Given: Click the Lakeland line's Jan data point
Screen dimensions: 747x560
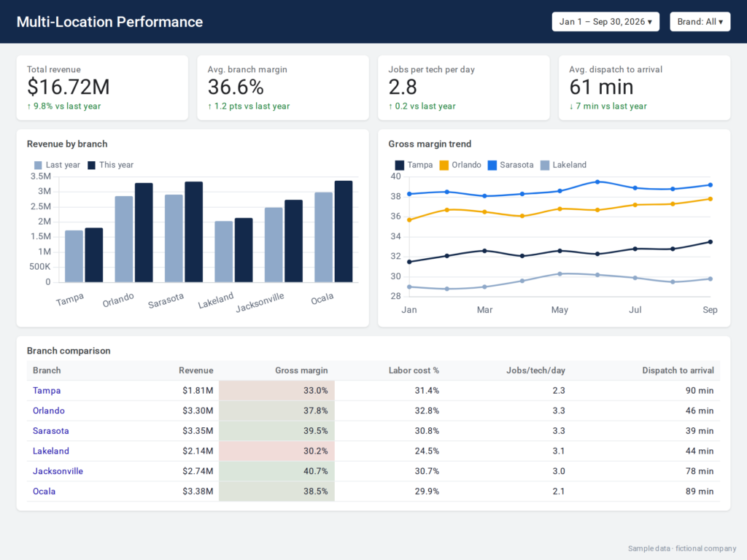Looking at the screenshot, I should 409,287.
